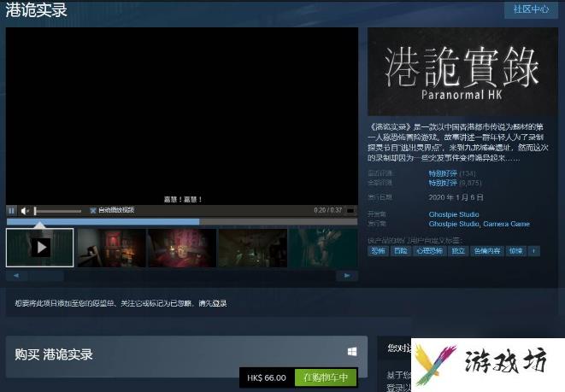Viewport: 565px width, 392px height.
Task: Seek in the blue video progress bar
Action: coord(182,222)
